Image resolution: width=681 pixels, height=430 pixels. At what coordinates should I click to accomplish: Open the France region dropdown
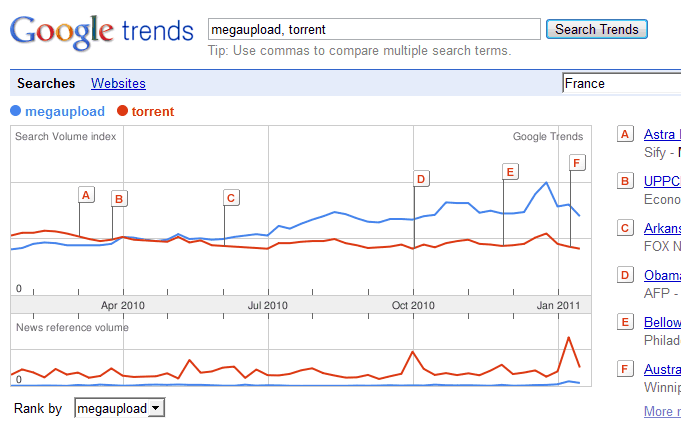pos(622,83)
